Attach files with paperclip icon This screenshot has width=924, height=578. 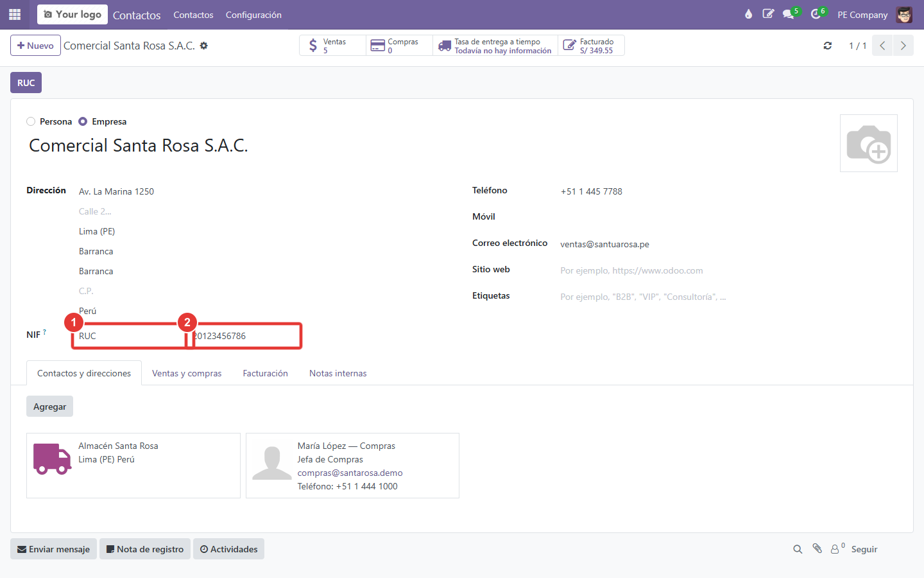(817, 548)
